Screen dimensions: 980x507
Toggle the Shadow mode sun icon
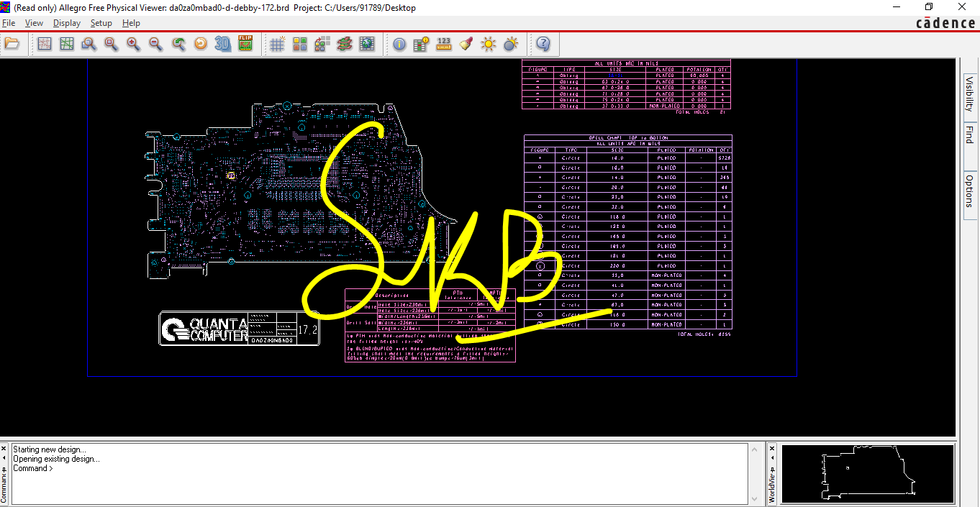(489, 44)
